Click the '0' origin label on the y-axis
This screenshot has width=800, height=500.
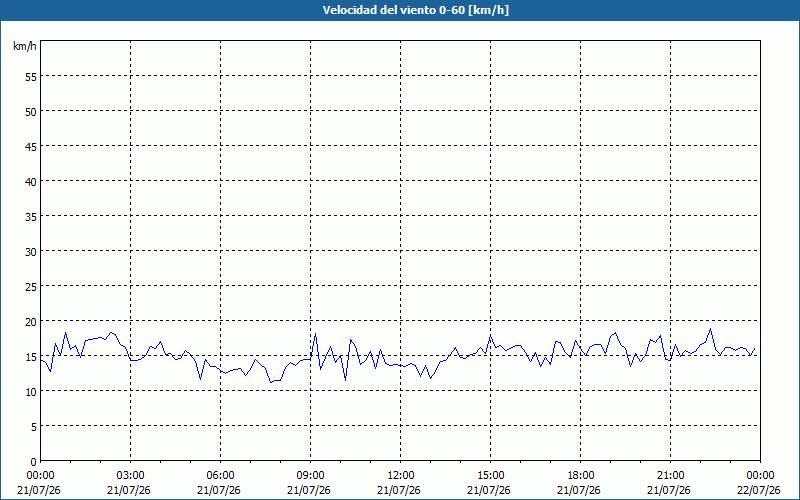click(34, 462)
